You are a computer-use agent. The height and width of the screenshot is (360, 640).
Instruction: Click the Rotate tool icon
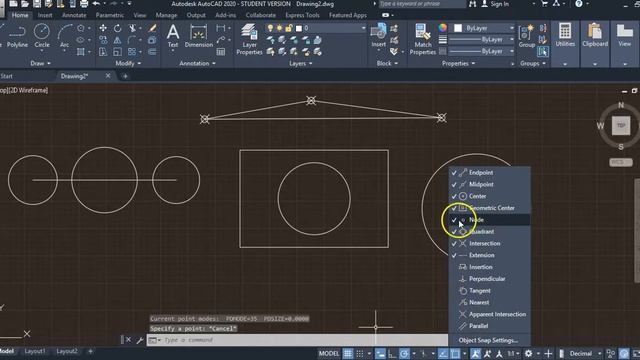pyautogui.click(x=118, y=28)
